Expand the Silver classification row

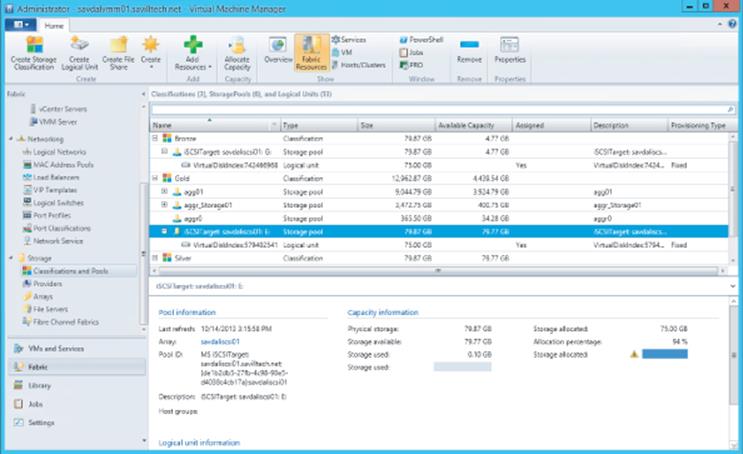point(155,258)
